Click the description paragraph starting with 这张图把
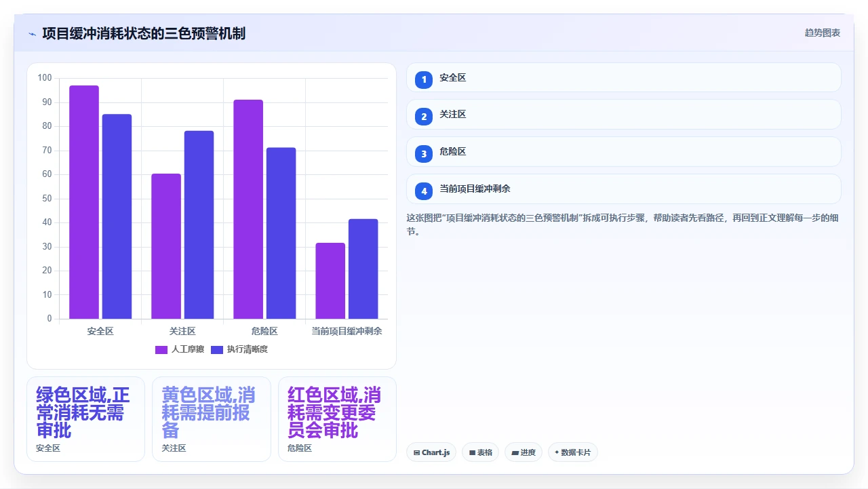 [x=623, y=224]
